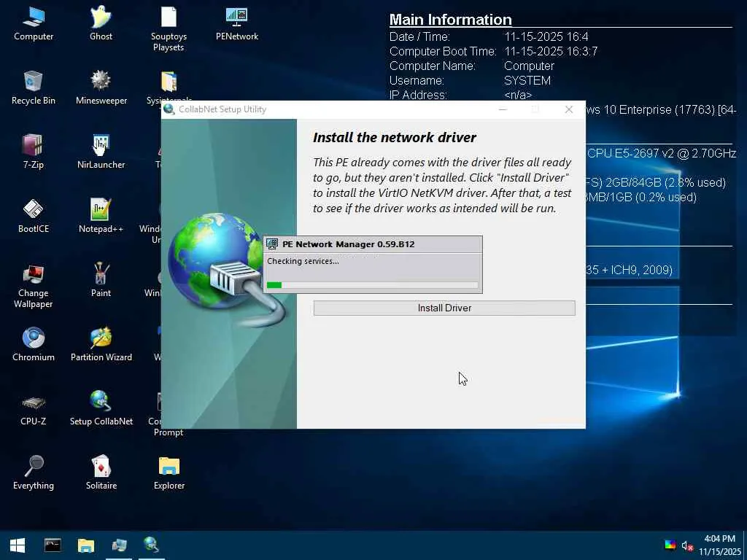Click the taskbar clock showing 4:04 PM

pyautogui.click(x=720, y=545)
